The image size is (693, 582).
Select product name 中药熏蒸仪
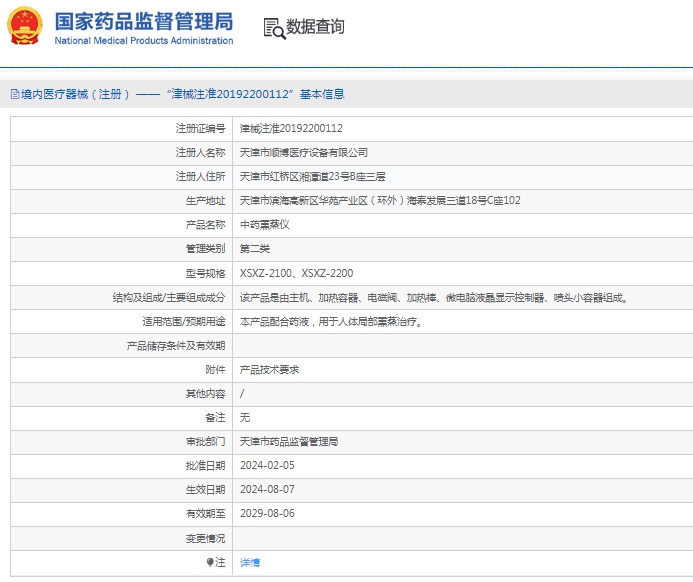click(264, 224)
